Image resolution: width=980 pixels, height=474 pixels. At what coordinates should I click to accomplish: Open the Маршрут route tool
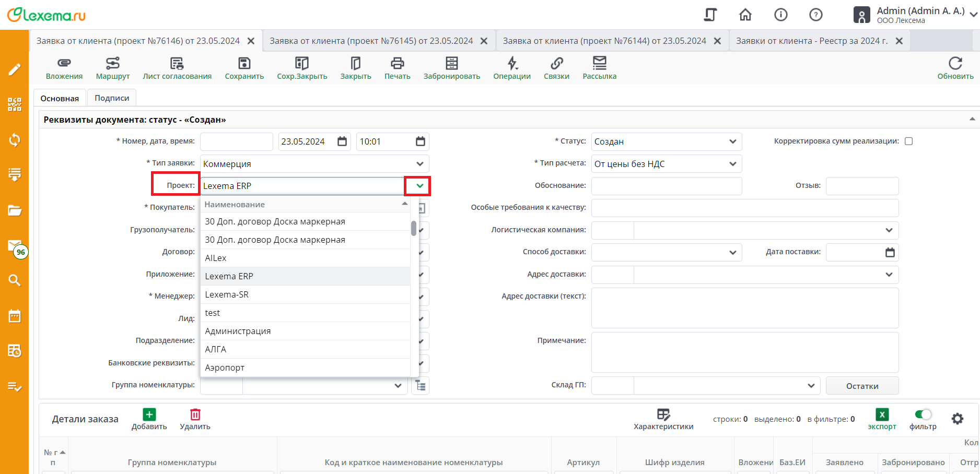pos(112,64)
